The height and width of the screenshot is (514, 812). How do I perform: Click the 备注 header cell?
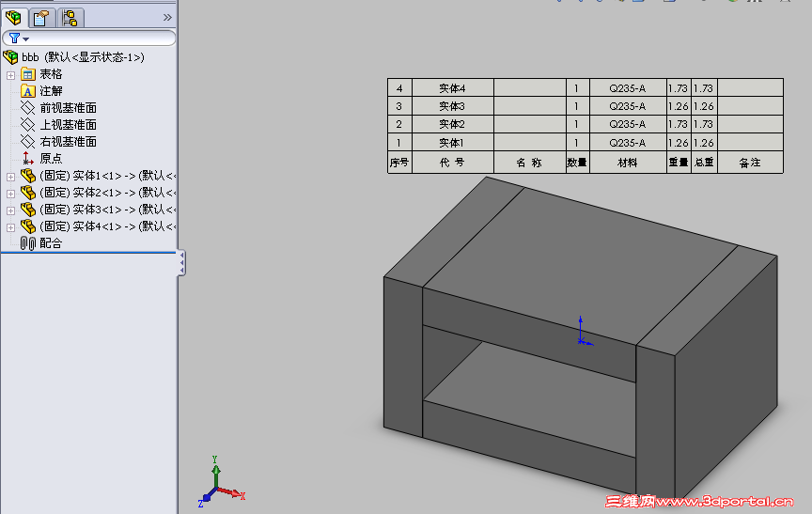[x=750, y=163]
